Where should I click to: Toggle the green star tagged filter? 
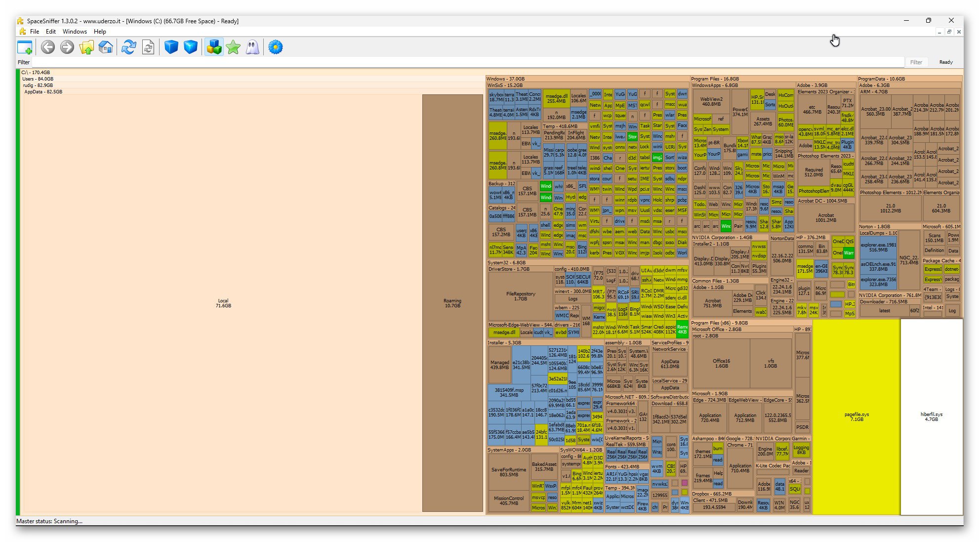(233, 47)
